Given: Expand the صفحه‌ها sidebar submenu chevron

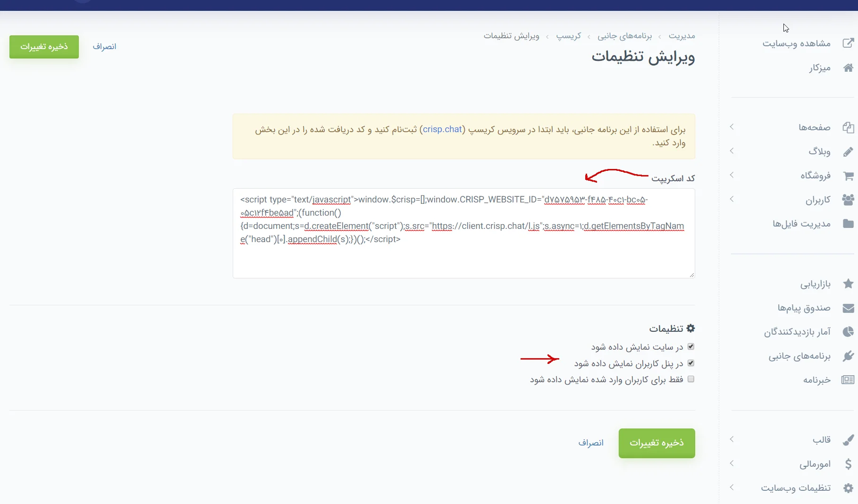Looking at the screenshot, I should [732, 127].
